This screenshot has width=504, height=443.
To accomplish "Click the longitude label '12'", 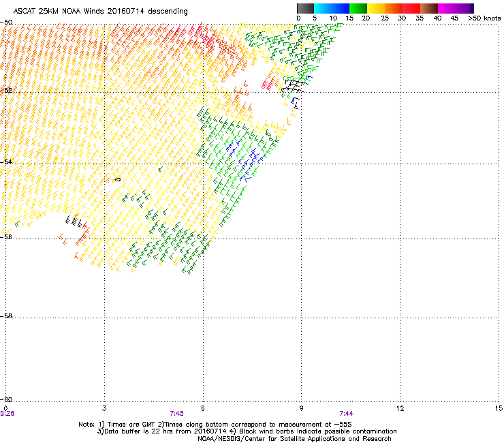I will click(x=400, y=408).
